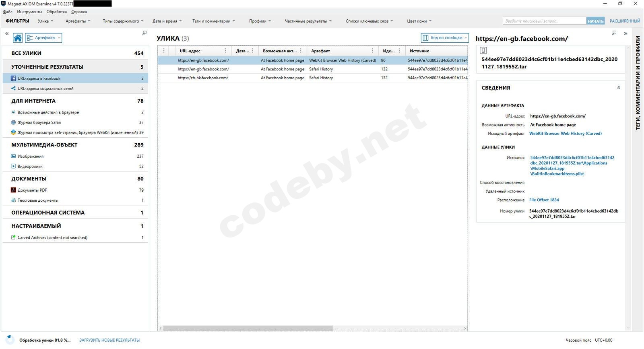644x349 pixels.
Task: Open the Обработка menu
Action: [57, 12]
